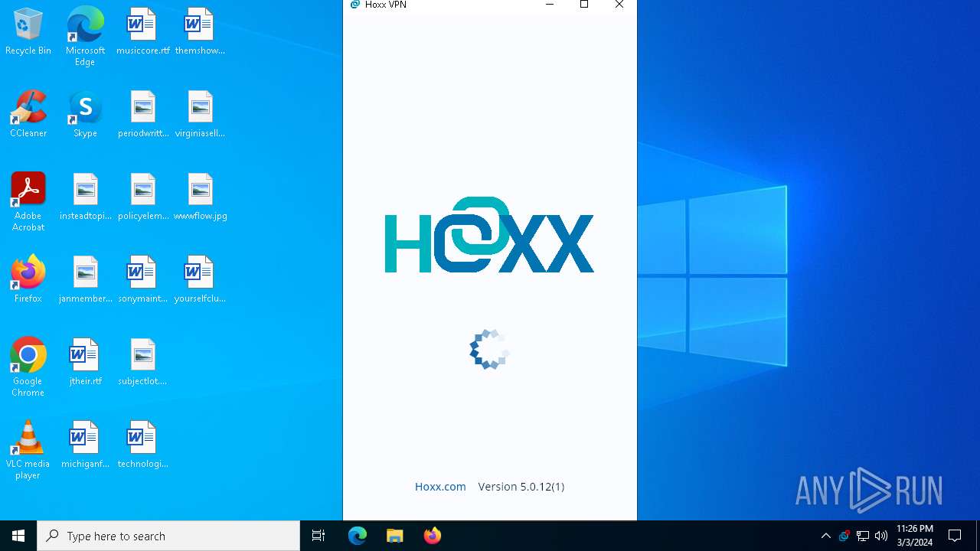Click the Hoxx logo image

click(x=489, y=235)
